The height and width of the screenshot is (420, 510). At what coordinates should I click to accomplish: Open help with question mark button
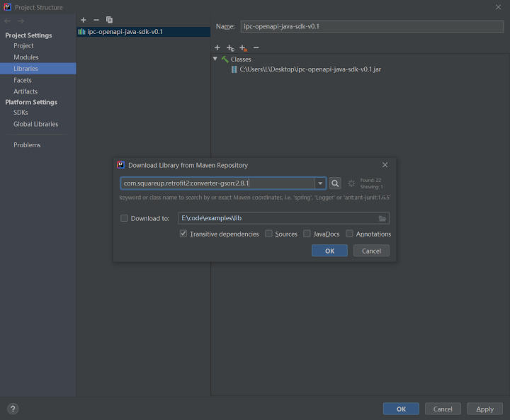click(x=13, y=409)
